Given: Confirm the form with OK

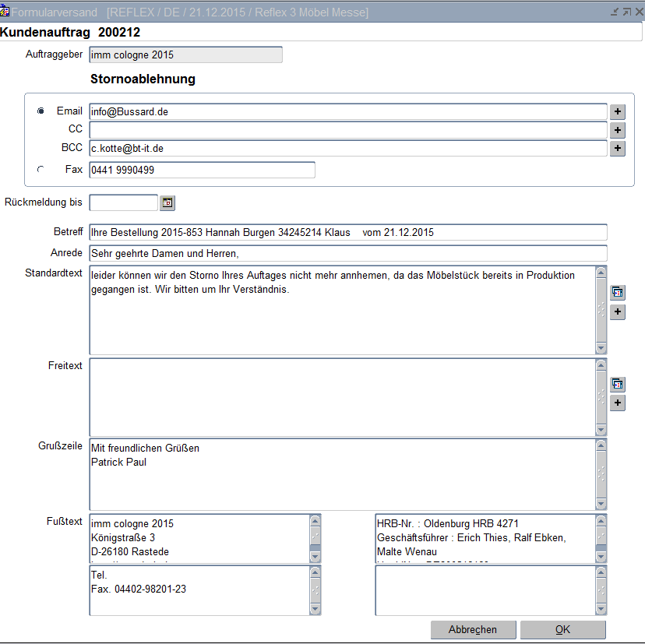Looking at the screenshot, I should 562,629.
